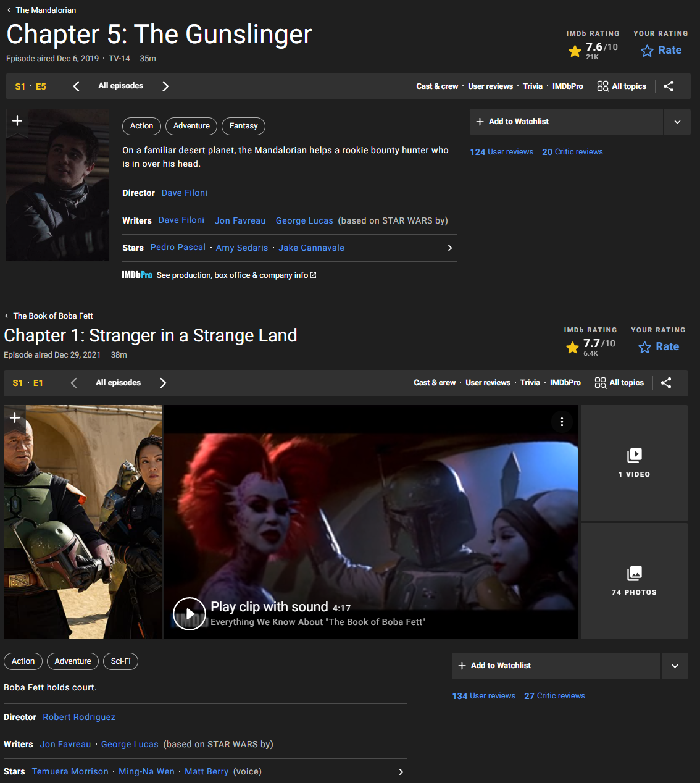The image size is (700, 783).
Task: Open Matt Berry's page
Action: tap(206, 771)
